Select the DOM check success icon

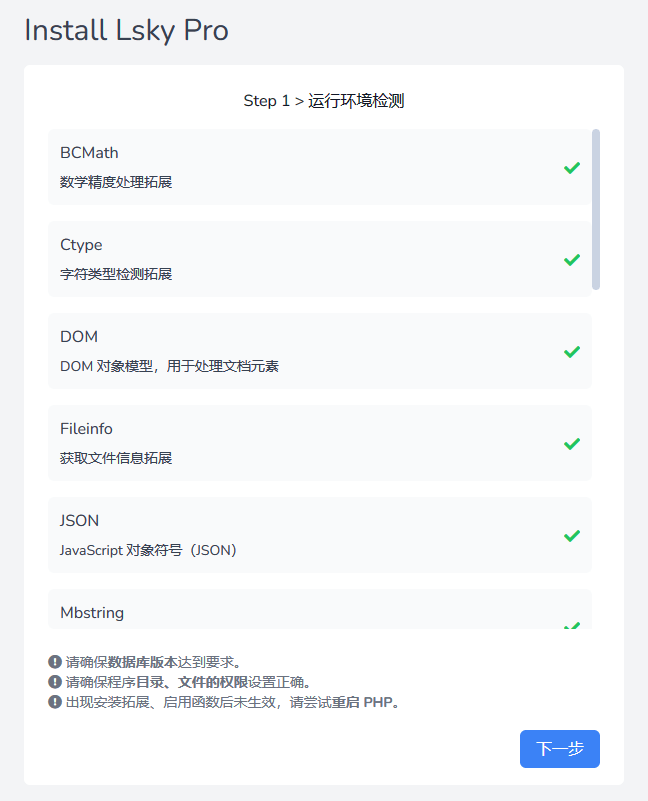pyautogui.click(x=571, y=351)
